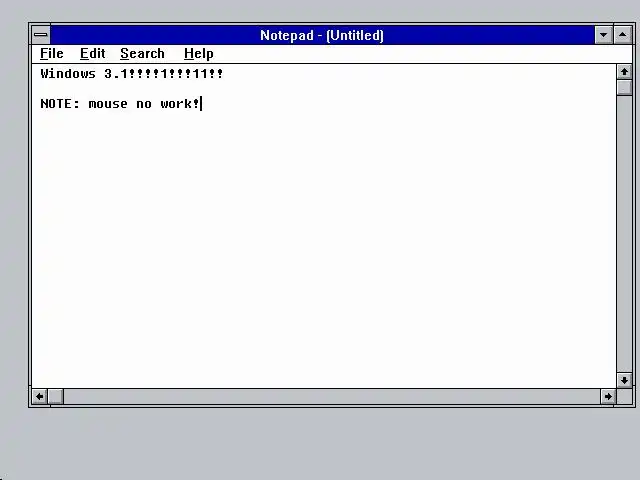The height and width of the screenshot is (480, 640).
Task: Click the Notepad - (Untitled) title bar
Action: point(322,35)
